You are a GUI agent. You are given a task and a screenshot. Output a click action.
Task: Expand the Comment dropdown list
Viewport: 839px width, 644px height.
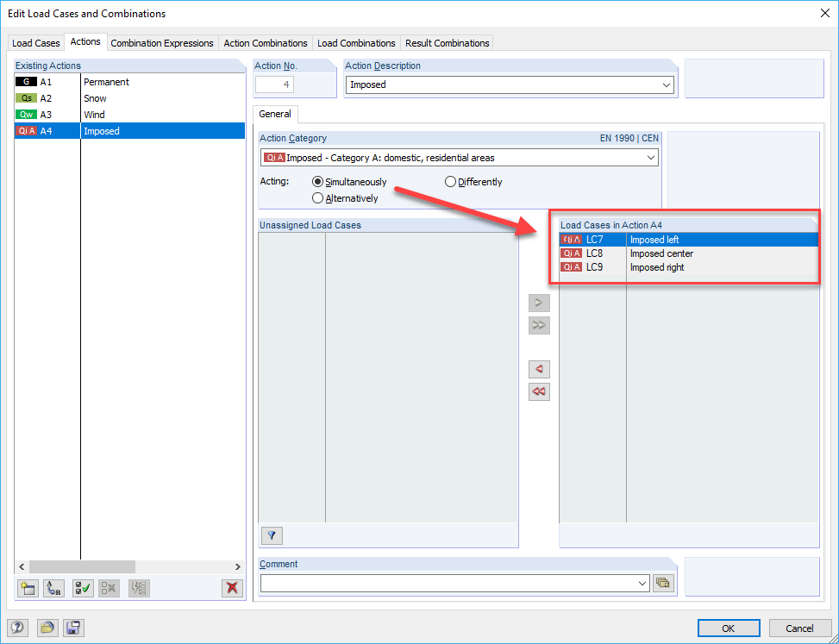[x=642, y=584]
